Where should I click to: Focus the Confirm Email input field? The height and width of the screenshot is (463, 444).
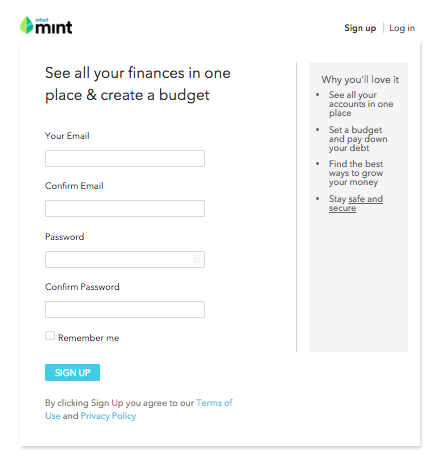pos(125,208)
